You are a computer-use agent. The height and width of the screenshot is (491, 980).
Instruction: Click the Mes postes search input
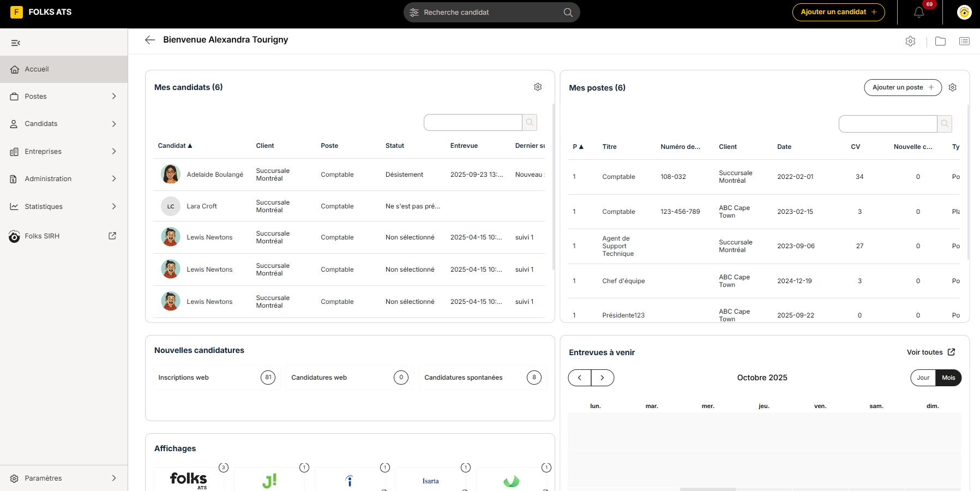(x=888, y=123)
